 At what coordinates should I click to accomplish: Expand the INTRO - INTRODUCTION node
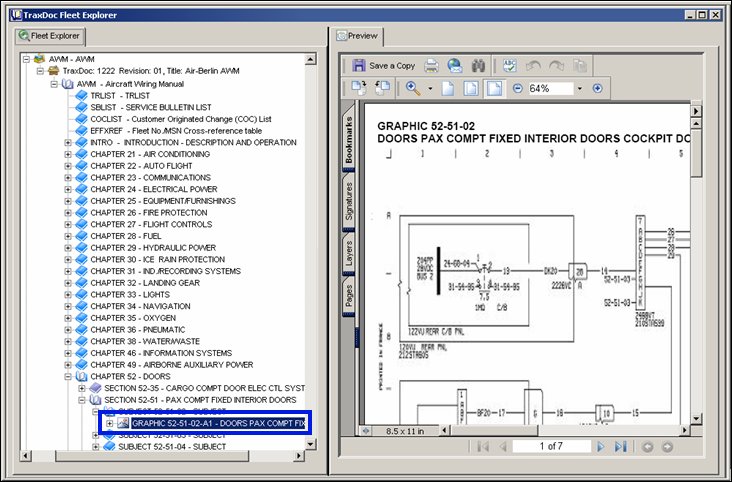click(68, 142)
